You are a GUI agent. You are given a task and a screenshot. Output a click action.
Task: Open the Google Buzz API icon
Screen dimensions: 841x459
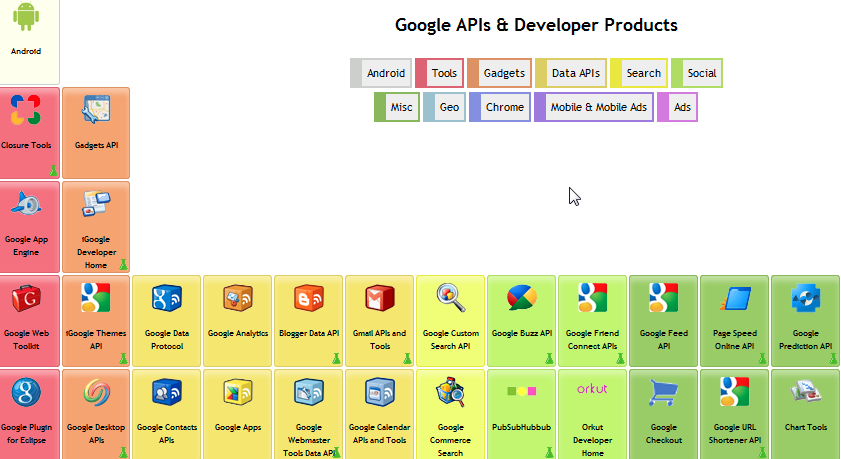pyautogui.click(x=521, y=298)
